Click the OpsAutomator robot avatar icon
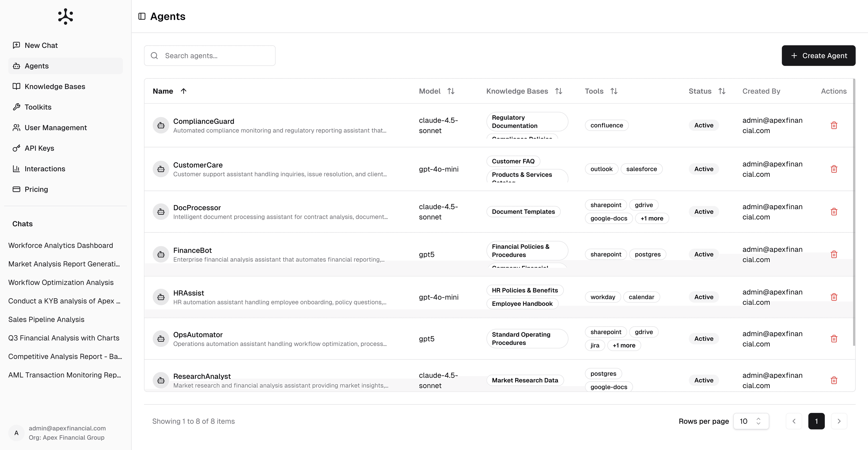The height and width of the screenshot is (450, 868). tap(161, 339)
